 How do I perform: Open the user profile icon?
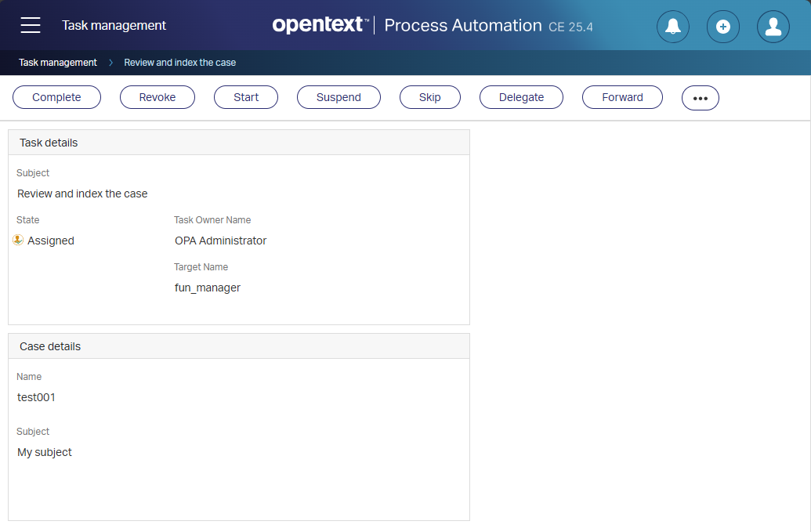[x=773, y=27]
